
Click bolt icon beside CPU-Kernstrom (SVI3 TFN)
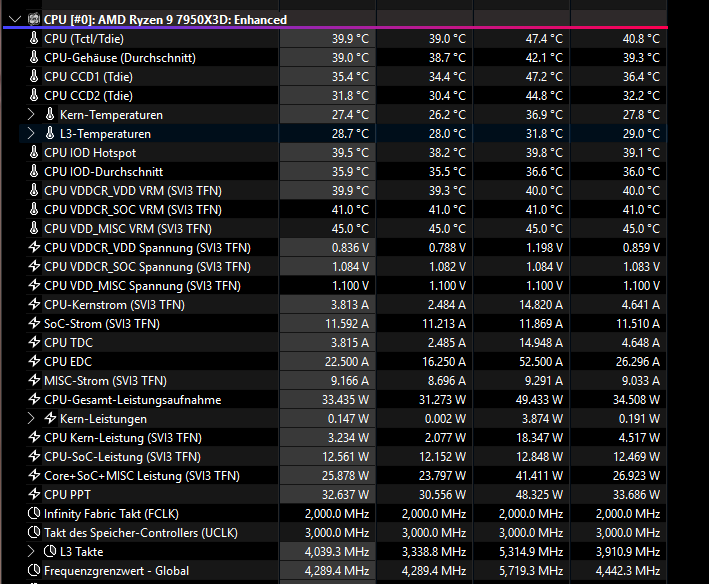click(34, 304)
